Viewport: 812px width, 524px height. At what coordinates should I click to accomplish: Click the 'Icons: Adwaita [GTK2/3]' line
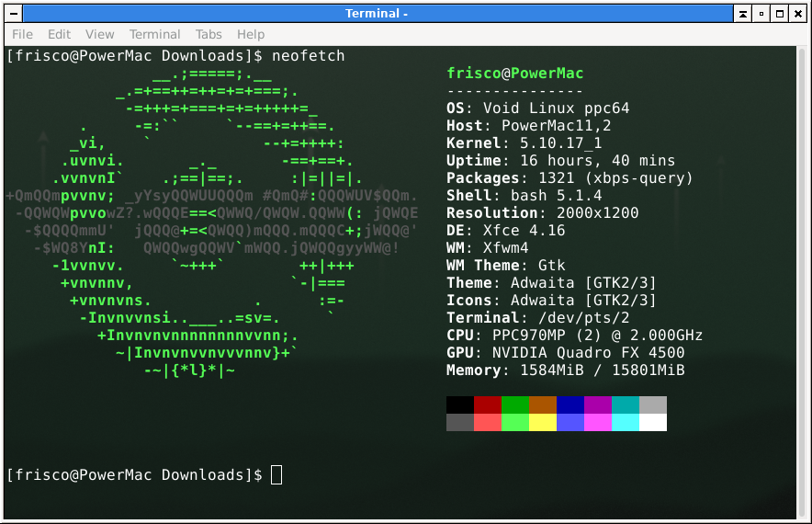[551, 300]
